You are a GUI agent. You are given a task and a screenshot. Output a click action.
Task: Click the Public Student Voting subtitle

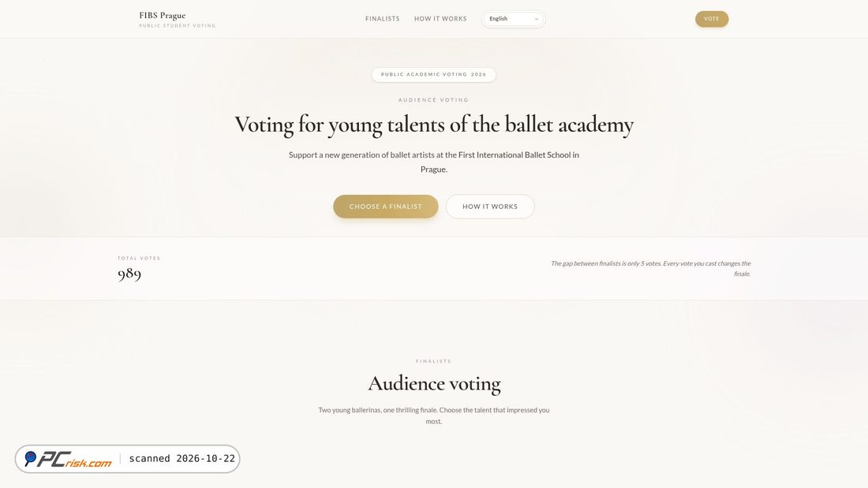tap(177, 25)
